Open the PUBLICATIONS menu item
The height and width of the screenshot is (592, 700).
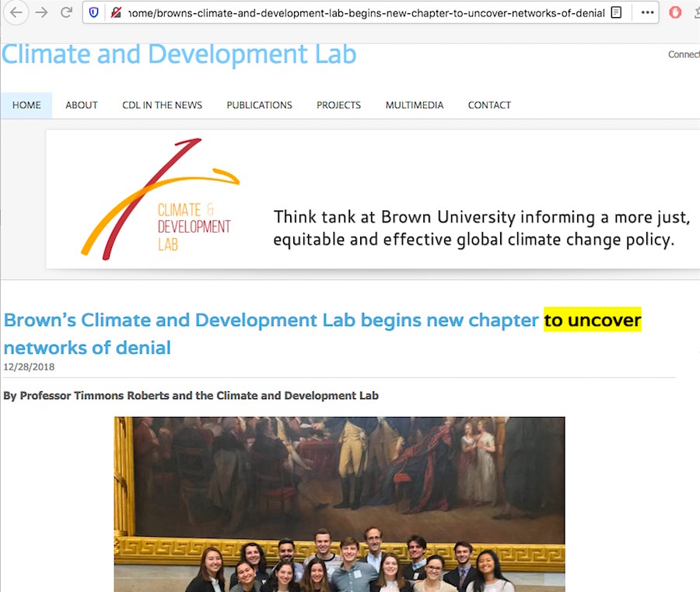tap(259, 105)
